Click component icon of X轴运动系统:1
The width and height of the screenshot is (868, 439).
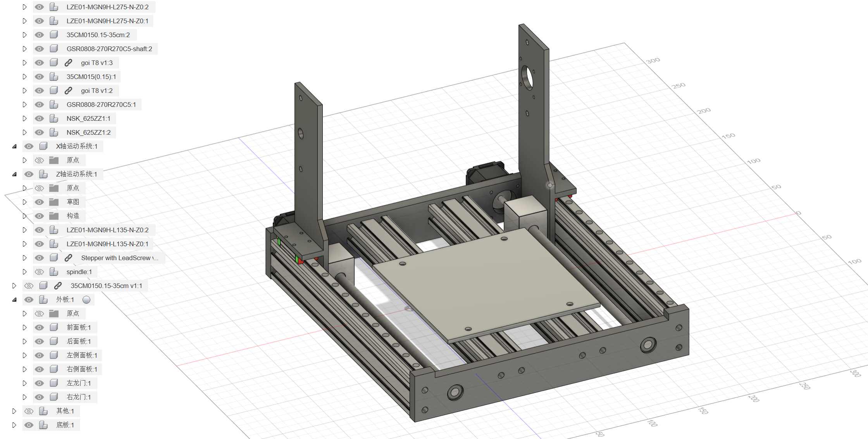tap(43, 146)
